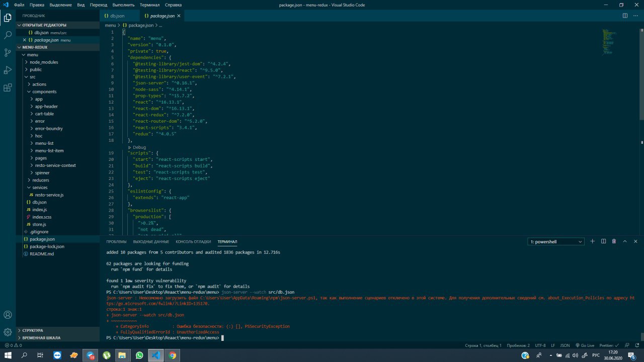
Task: Close the terminal panel
Action: click(x=636, y=241)
